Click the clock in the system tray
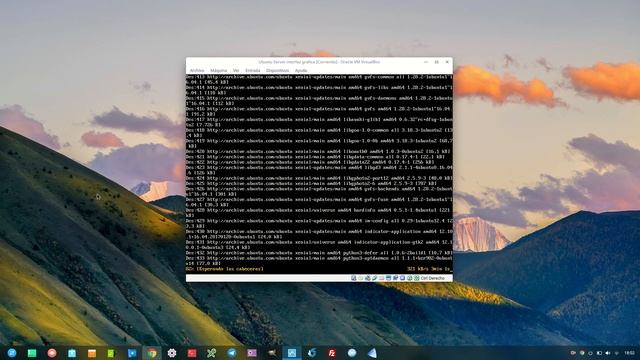This screenshot has width=640, height=360. tap(629, 353)
